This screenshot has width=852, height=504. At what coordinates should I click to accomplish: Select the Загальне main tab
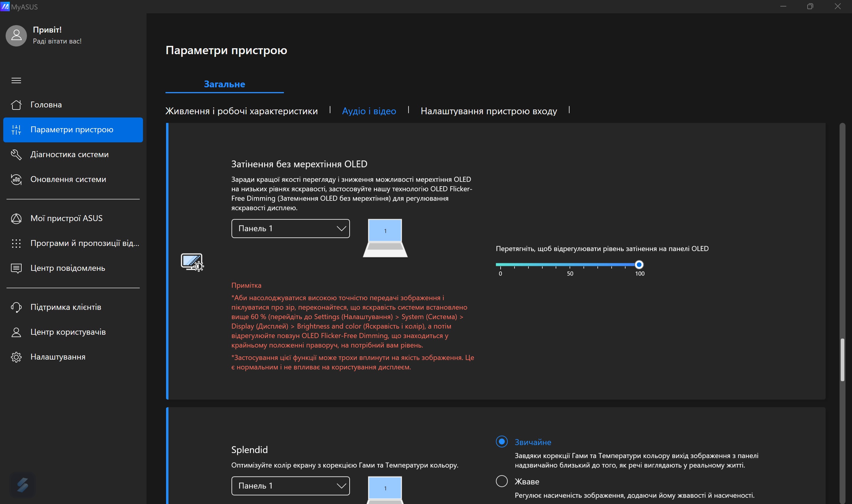click(x=224, y=84)
